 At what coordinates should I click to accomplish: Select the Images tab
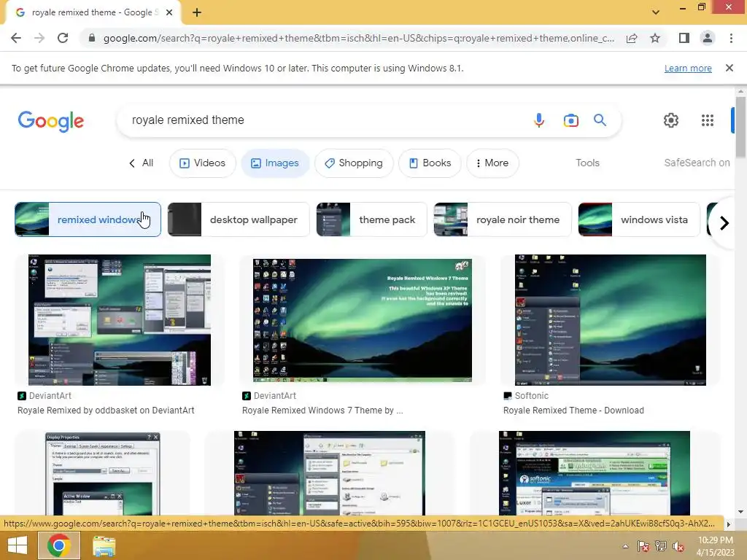tap(275, 163)
